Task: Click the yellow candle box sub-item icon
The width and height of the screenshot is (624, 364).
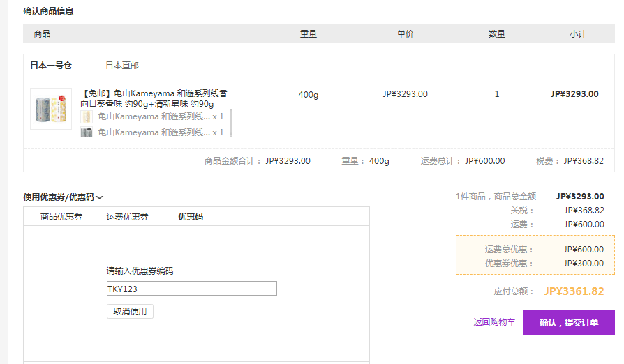Action: [x=87, y=116]
